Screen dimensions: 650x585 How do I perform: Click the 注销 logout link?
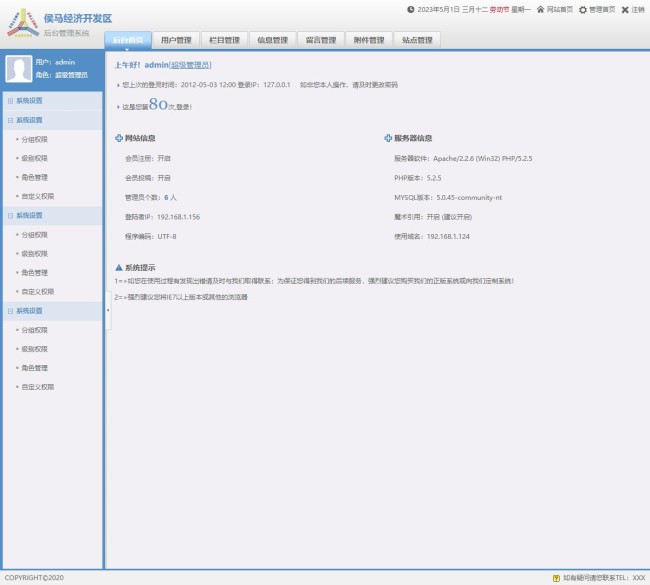(x=638, y=10)
